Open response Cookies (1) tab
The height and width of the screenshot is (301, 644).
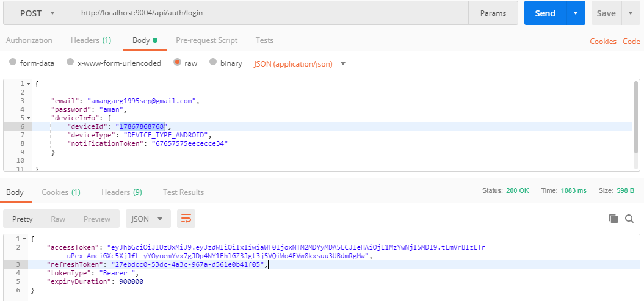click(61, 192)
